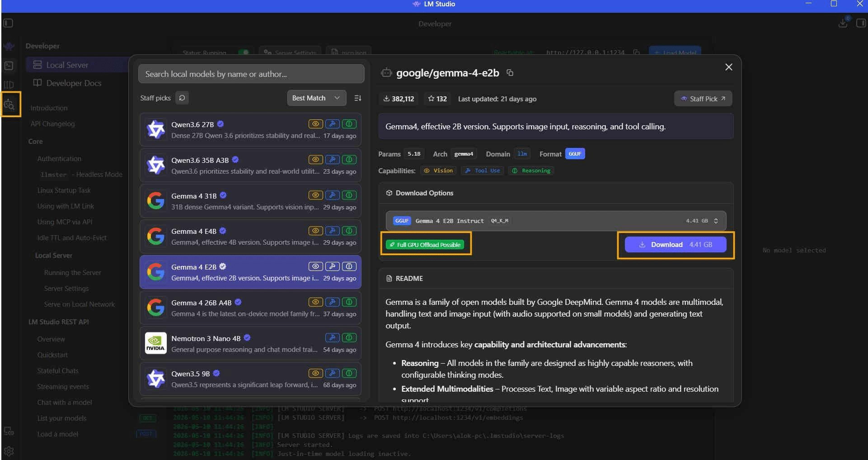The height and width of the screenshot is (460, 868).
Task: Open app settings gear icon
Action: pyautogui.click(x=9, y=451)
